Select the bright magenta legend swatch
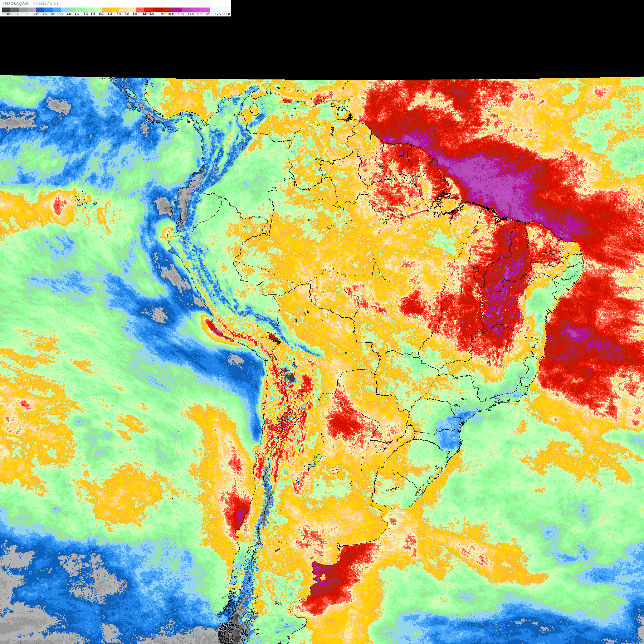The width and height of the screenshot is (644, 644). tap(205, 10)
